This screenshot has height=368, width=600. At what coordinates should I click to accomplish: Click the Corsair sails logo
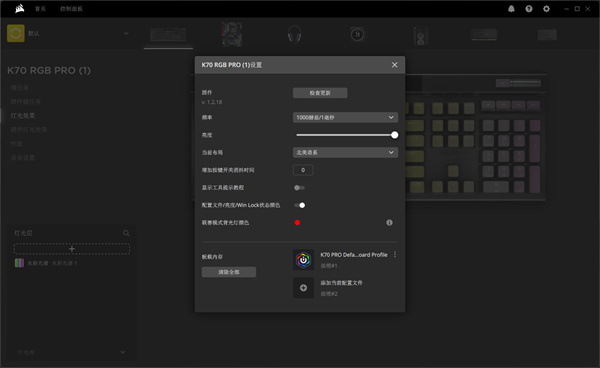tap(20, 8)
